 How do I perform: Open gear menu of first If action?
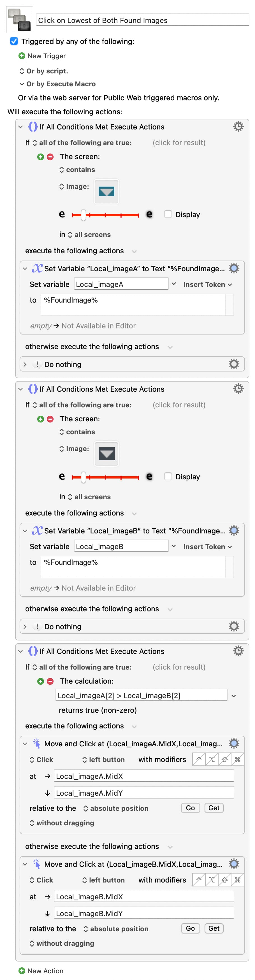pos(238,126)
